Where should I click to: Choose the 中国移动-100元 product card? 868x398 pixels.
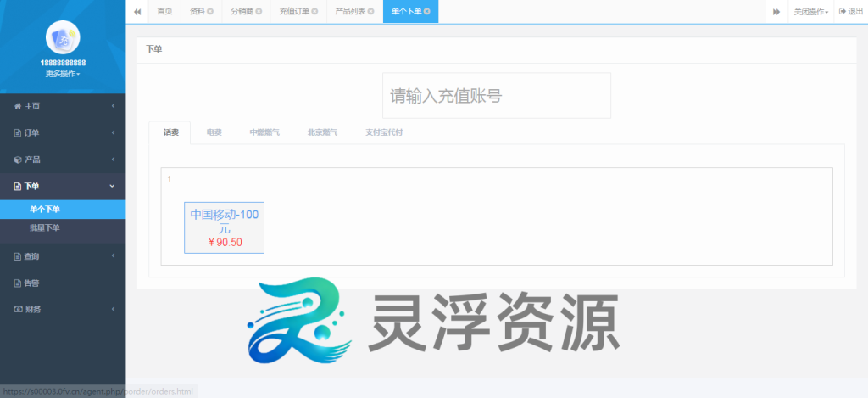(224, 227)
